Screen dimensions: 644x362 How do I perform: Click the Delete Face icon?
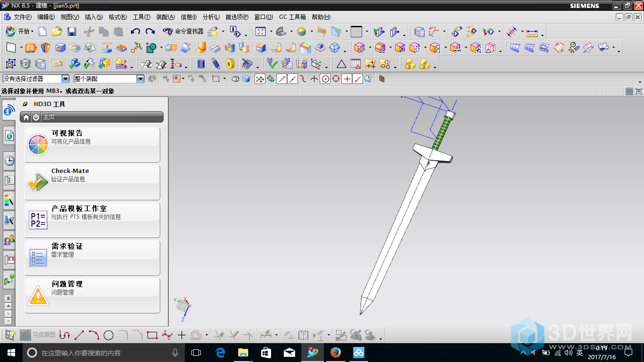pos(400,48)
